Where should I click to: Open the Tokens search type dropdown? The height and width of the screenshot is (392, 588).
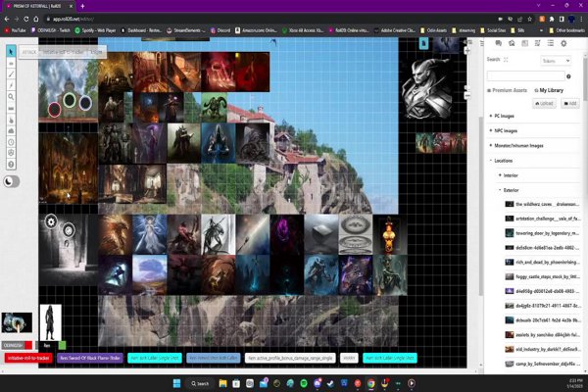pyautogui.click(x=556, y=61)
